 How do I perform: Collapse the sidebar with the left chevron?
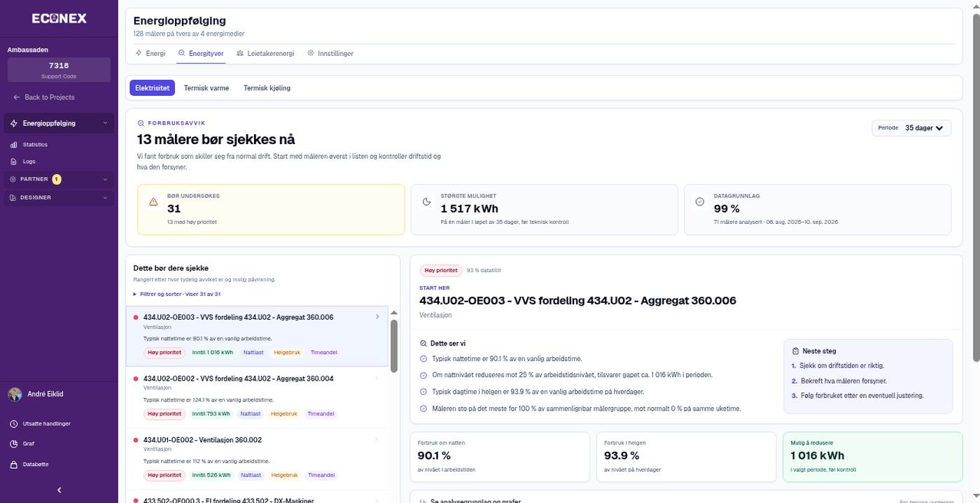(59, 490)
